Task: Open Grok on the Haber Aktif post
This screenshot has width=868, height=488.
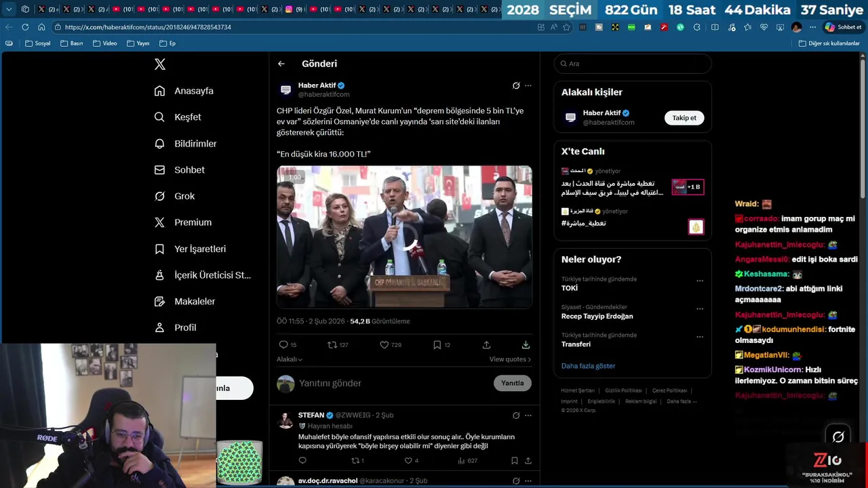Action: click(516, 85)
